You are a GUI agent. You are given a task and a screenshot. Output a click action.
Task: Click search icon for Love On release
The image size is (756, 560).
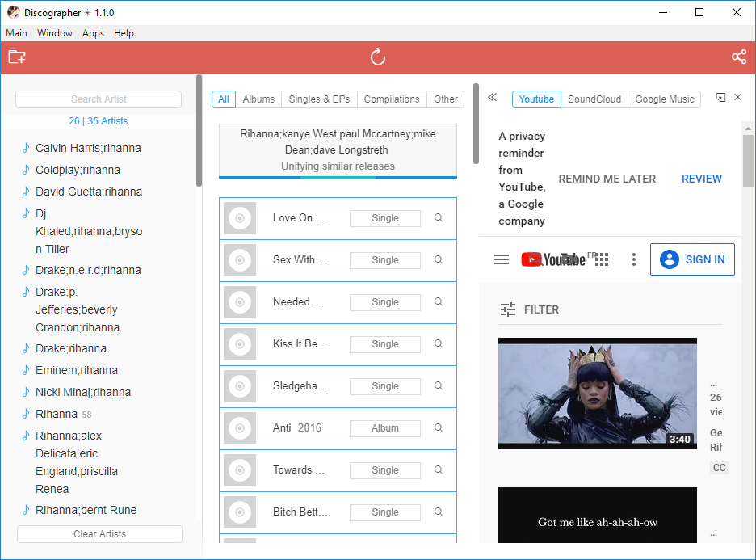(439, 217)
